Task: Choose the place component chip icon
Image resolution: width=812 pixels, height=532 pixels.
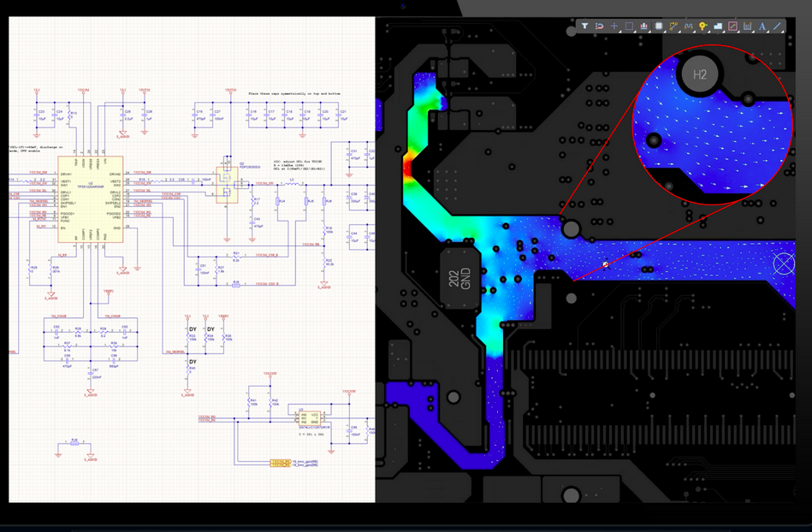Action: pyautogui.click(x=659, y=27)
